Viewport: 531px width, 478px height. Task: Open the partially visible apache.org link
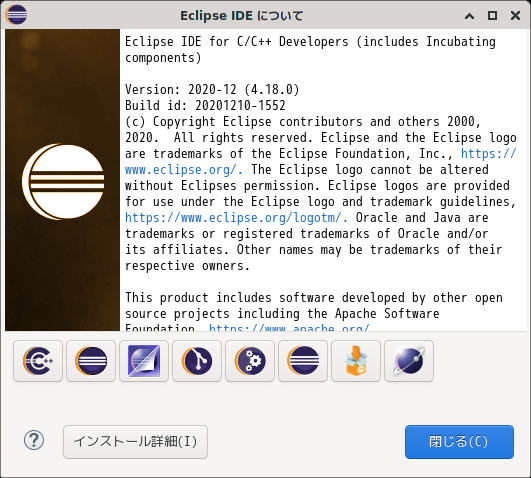coord(289,328)
